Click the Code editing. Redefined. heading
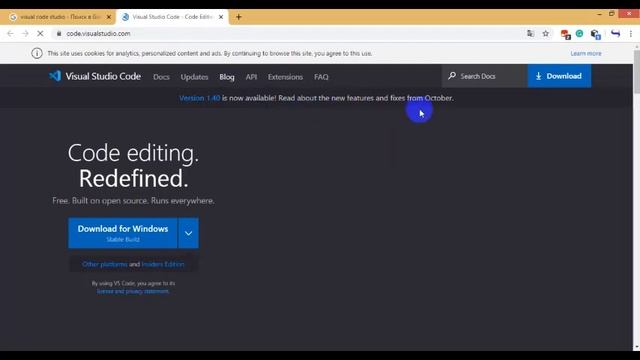Image resolution: width=640 pixels, height=360 pixels. 133,166
